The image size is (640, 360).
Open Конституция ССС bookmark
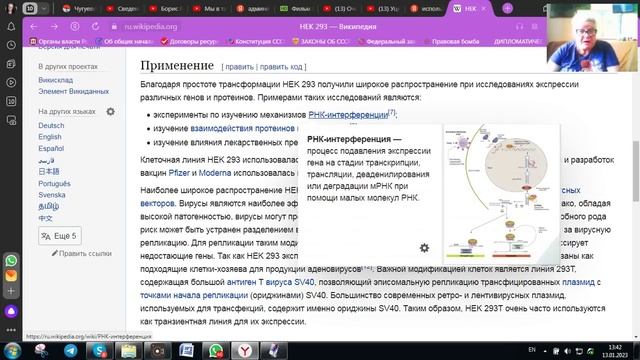click(256, 41)
